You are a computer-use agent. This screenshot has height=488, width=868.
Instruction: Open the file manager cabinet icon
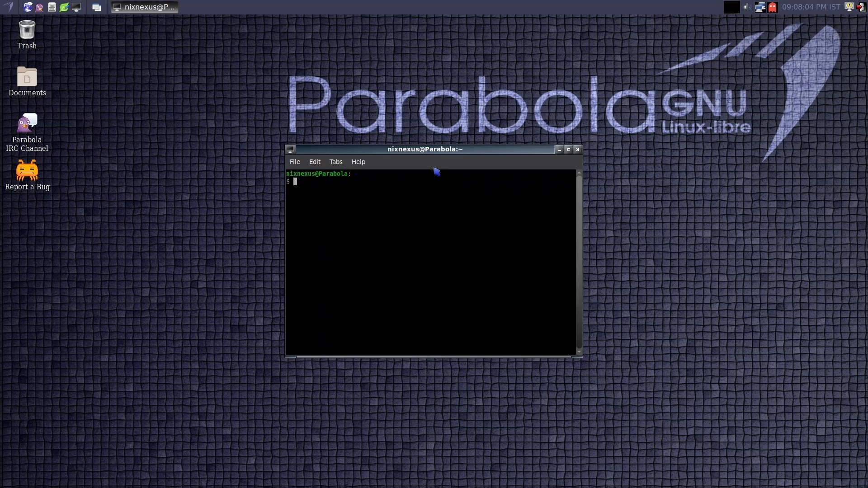point(52,7)
